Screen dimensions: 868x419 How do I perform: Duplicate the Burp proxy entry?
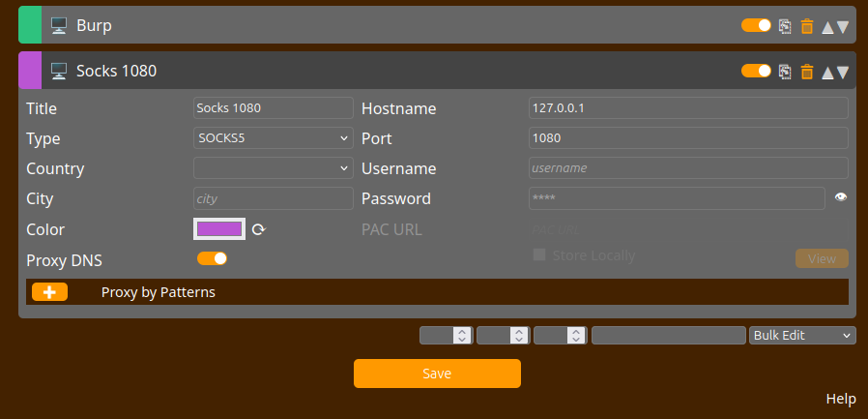point(785,26)
